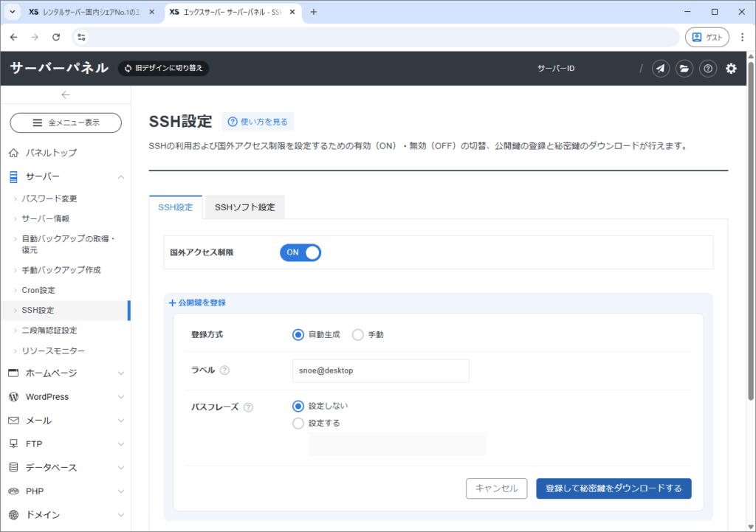Viewport: 756px width, 532px height.
Task: Click help icon next to ラベル
Action: [224, 370]
